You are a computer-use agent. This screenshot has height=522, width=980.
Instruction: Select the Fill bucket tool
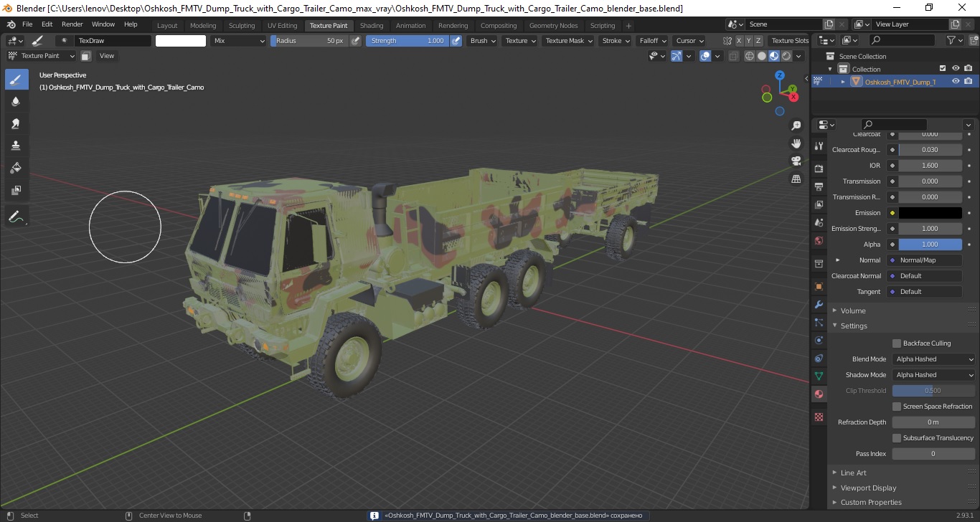pyautogui.click(x=17, y=168)
